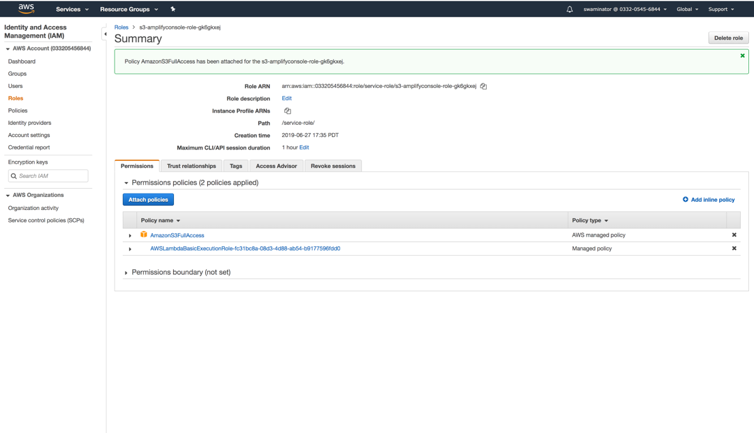Expand the AWSLambdaBasicExecutionRole policy row
Image resolution: width=754 pixels, height=433 pixels.
click(130, 249)
